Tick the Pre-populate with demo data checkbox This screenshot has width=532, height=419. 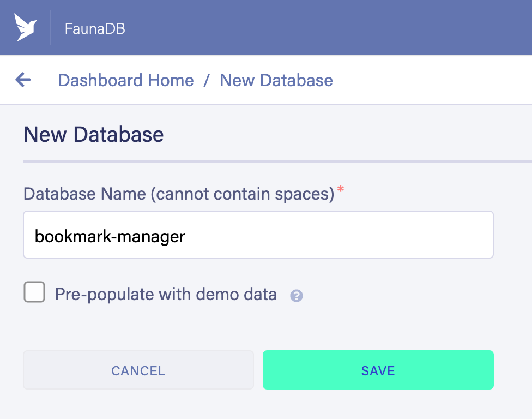point(34,292)
